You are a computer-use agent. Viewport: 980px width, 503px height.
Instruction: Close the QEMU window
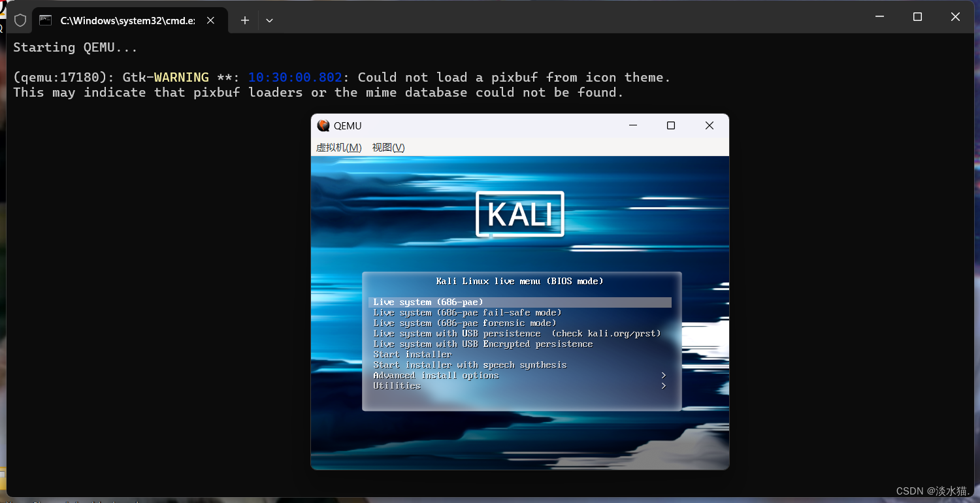tap(710, 125)
